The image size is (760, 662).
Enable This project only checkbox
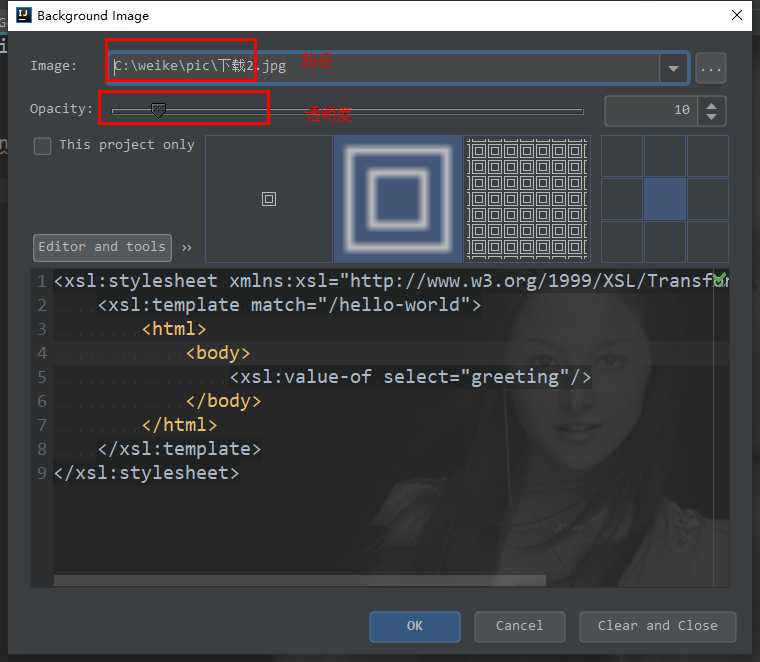pyautogui.click(x=43, y=145)
